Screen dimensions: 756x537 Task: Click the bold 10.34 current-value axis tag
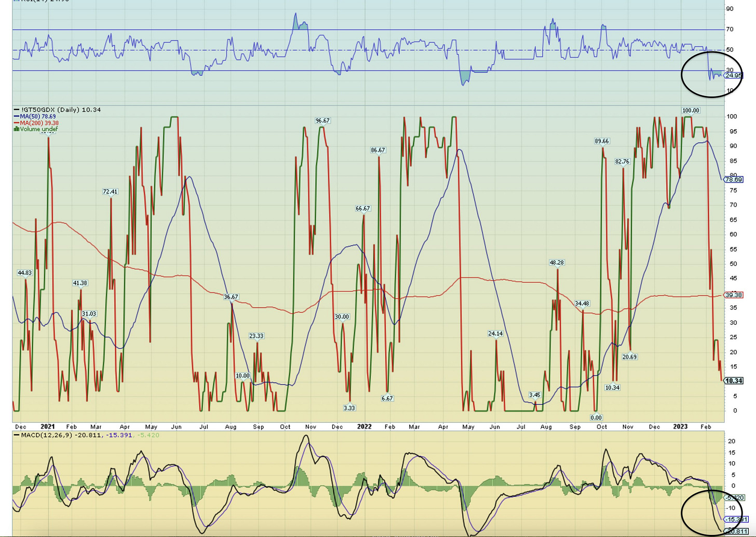click(734, 381)
